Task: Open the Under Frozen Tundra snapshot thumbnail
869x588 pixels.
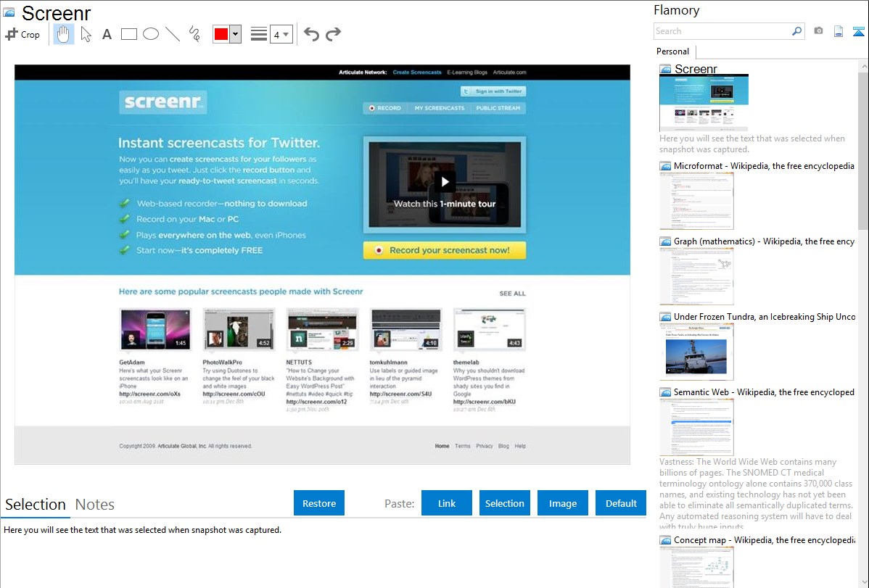Action: coord(696,352)
